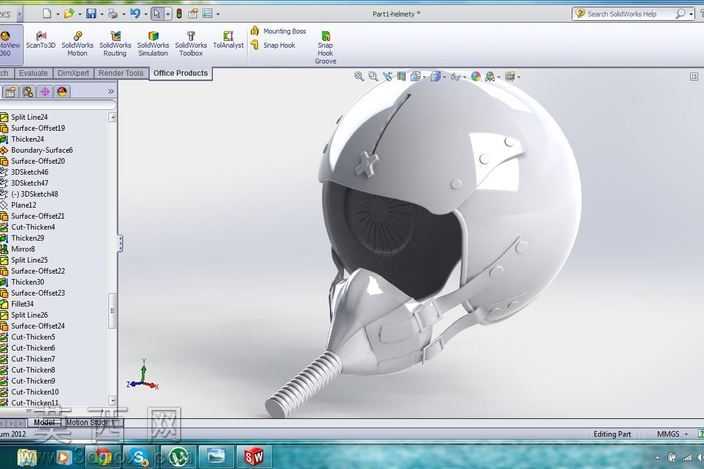
Task: Select Split Line25 feature
Action: click(x=29, y=260)
